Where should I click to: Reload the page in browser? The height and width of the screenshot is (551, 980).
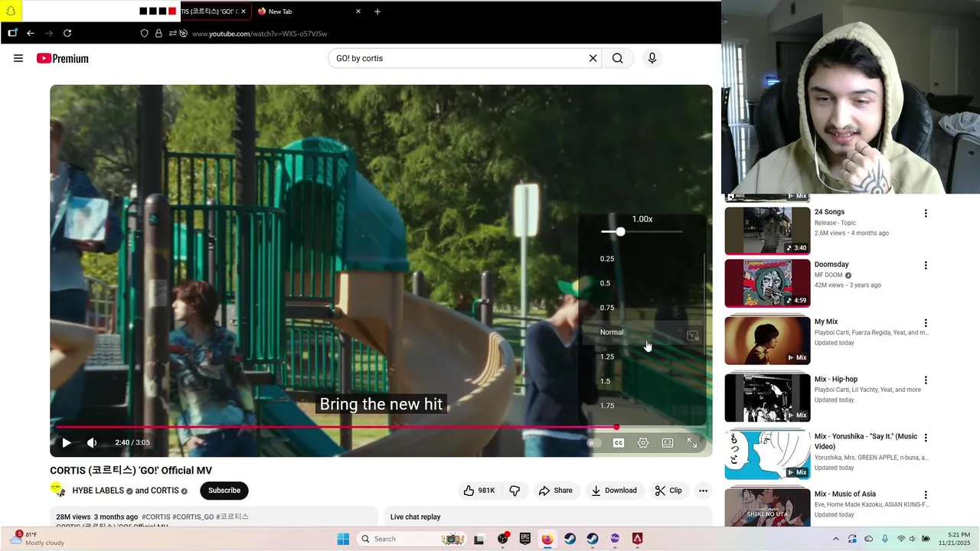click(67, 34)
